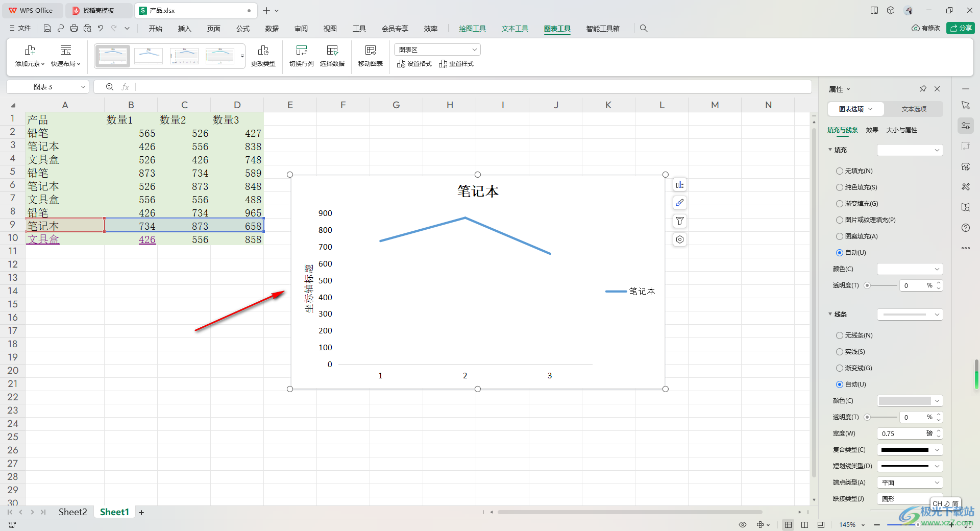This screenshot has height=531, width=980.
Task: Select No Line (无线条) radio
Action: (x=840, y=335)
